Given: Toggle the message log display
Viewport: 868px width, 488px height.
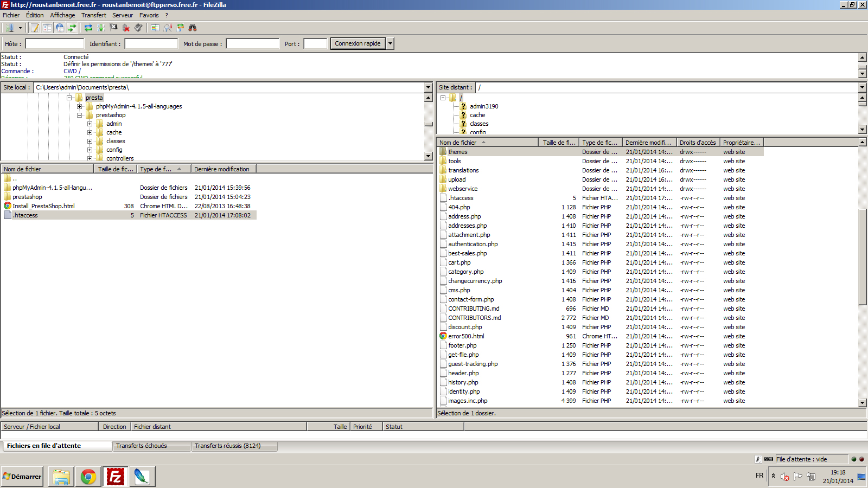Looking at the screenshot, I should 35,28.
